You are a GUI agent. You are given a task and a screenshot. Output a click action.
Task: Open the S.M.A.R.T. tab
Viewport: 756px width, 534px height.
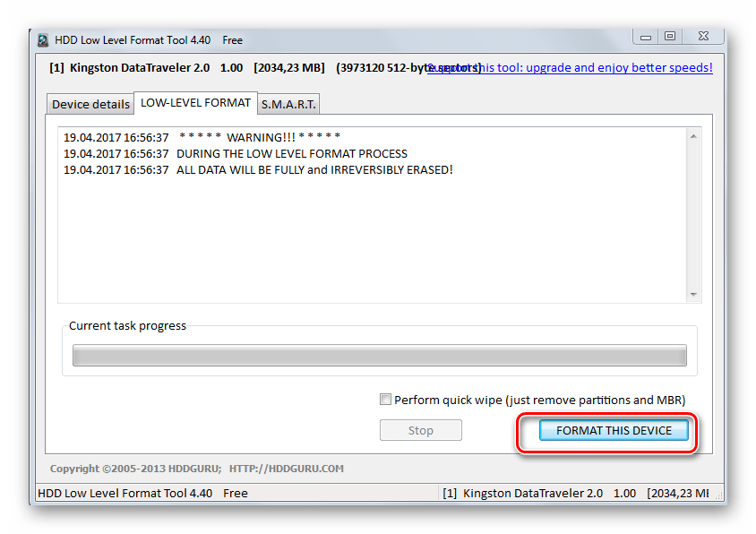pos(288,104)
